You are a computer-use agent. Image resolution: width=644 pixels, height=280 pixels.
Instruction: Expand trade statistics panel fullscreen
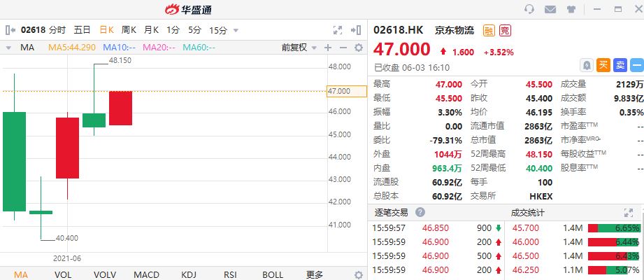(x=629, y=213)
